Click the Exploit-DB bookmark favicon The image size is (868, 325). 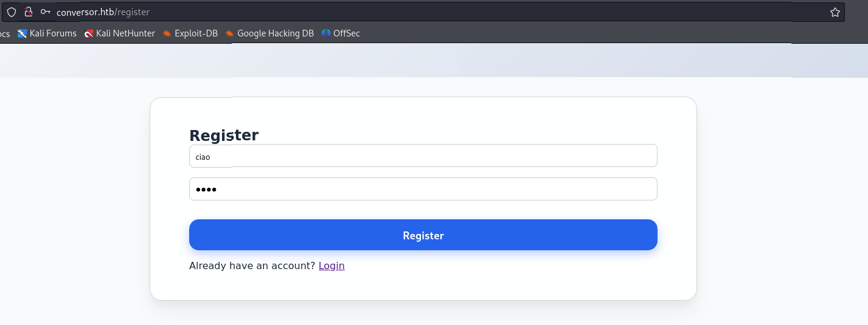tap(167, 33)
